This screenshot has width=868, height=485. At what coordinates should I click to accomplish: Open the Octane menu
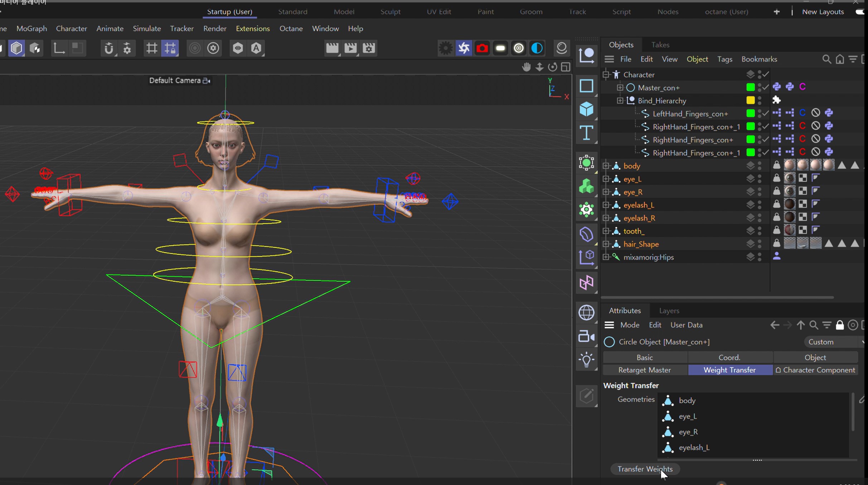[x=291, y=29]
